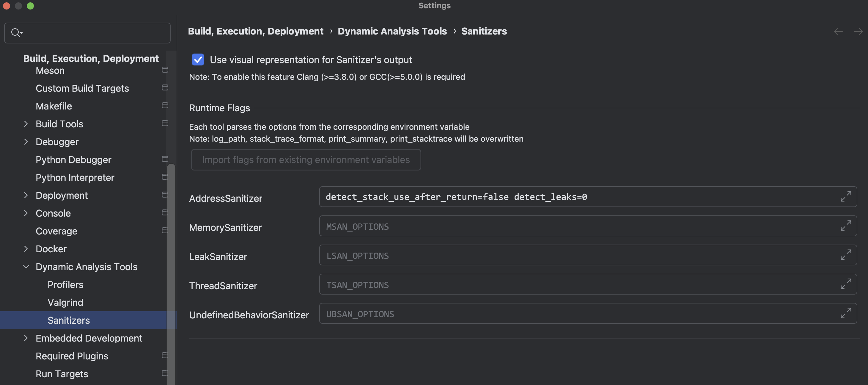Expand the Build Tools tree node
The image size is (868, 385).
(26, 124)
